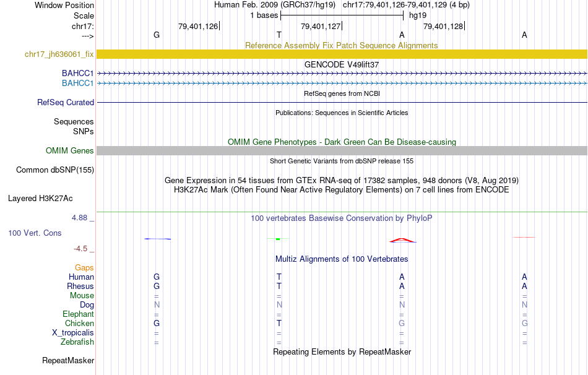
Task: Open the GENCODE V49lift37 track title
Action: click(x=341, y=64)
